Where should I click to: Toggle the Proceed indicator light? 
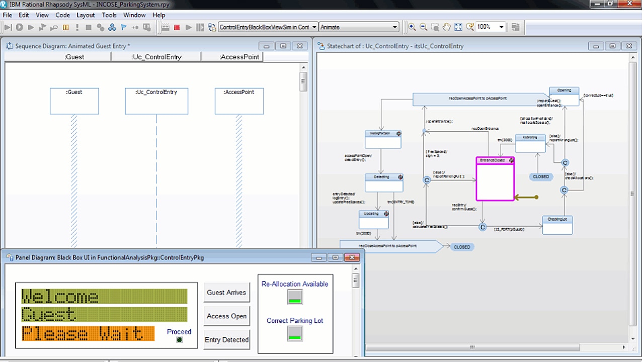(x=179, y=340)
